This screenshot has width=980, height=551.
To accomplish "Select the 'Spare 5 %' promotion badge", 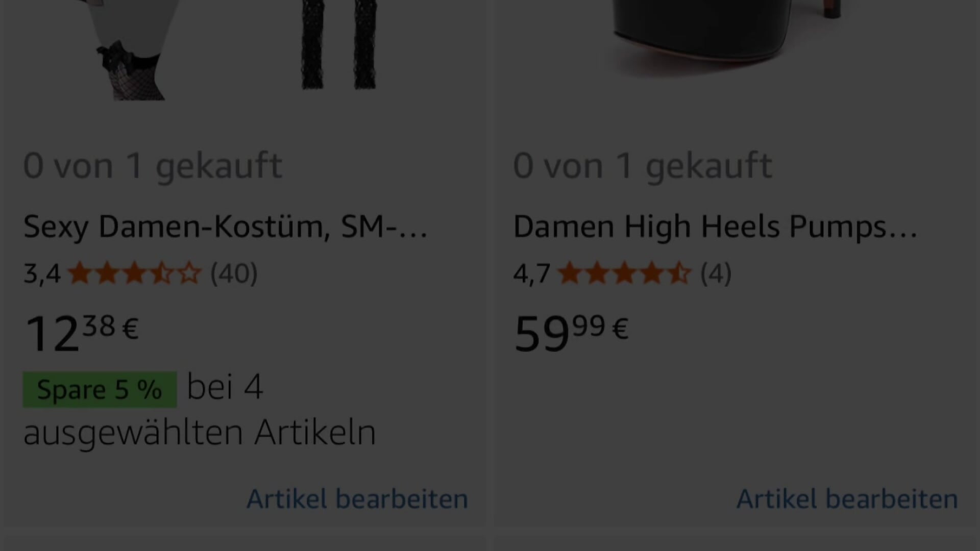I will click(100, 389).
